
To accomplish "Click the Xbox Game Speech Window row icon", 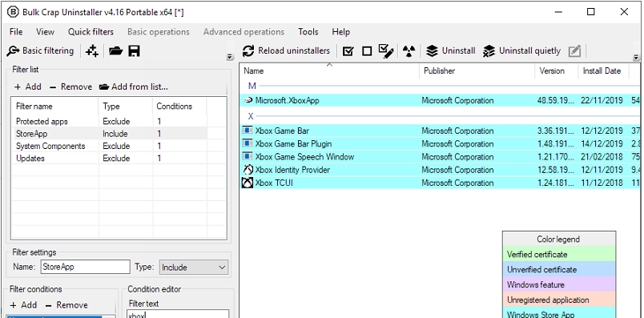I will (x=248, y=156).
